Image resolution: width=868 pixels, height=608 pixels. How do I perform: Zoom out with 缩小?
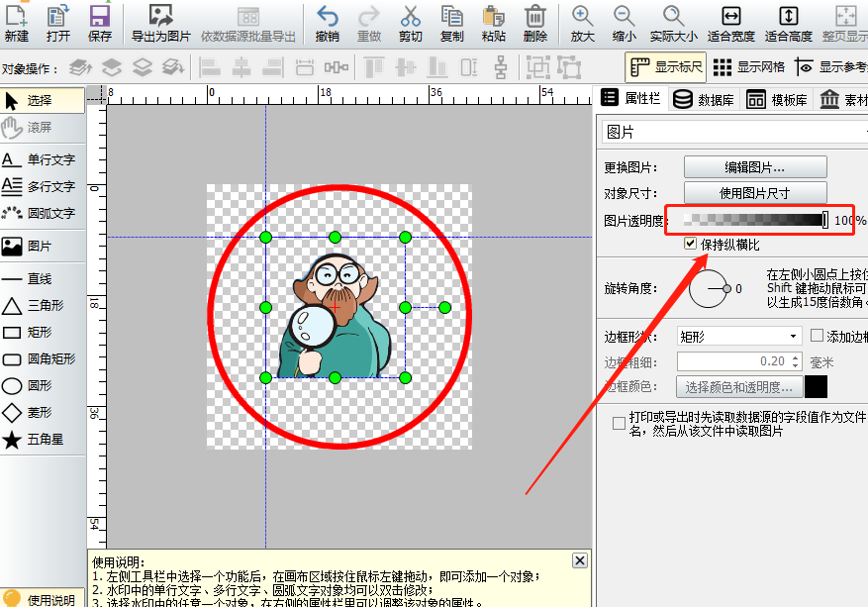pyautogui.click(x=624, y=23)
